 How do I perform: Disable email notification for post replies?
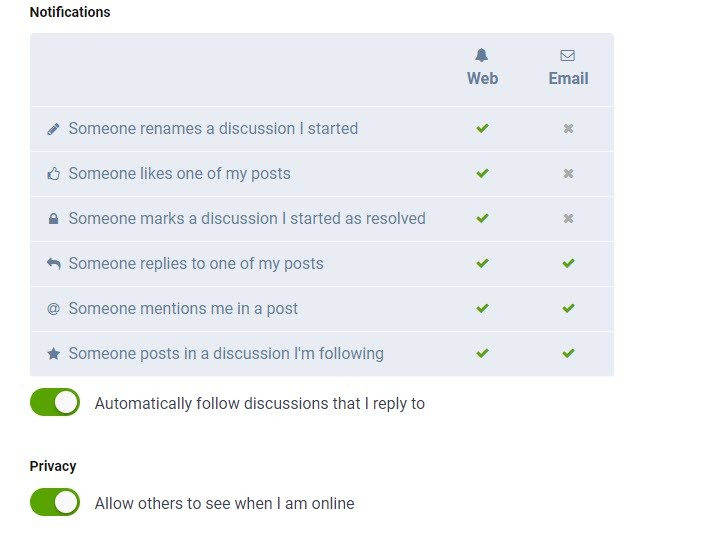click(568, 264)
